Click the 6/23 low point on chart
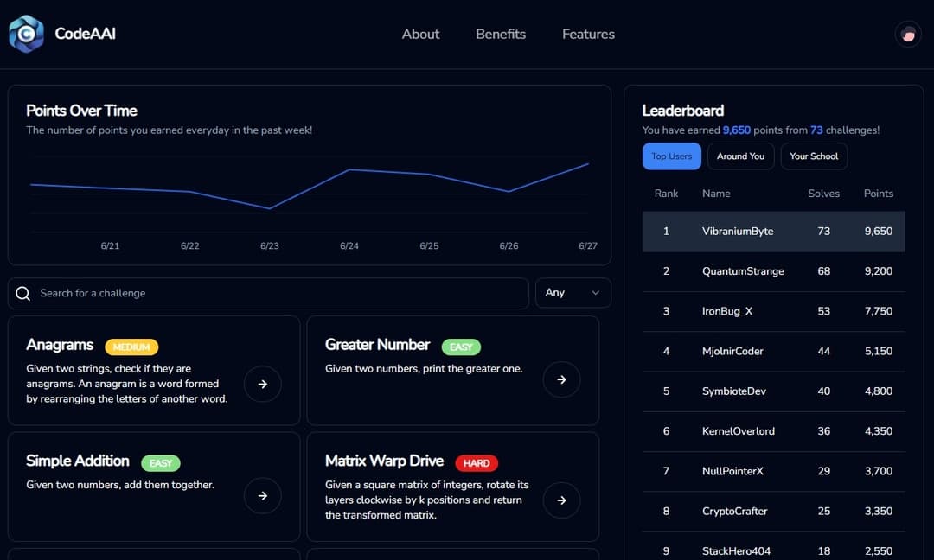934x560 pixels. (x=269, y=208)
